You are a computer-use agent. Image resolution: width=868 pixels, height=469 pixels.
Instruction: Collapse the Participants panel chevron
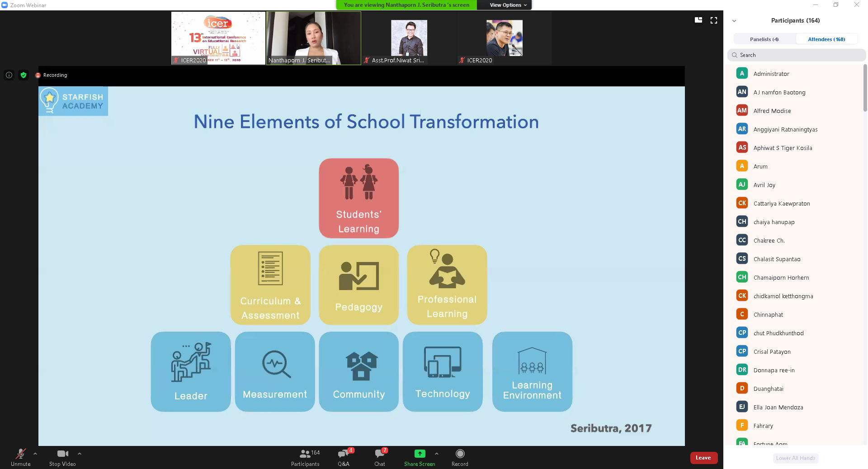coord(734,21)
